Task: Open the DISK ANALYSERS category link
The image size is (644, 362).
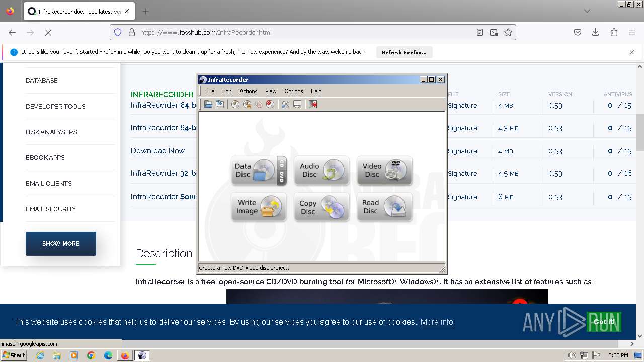Action: click(51, 132)
